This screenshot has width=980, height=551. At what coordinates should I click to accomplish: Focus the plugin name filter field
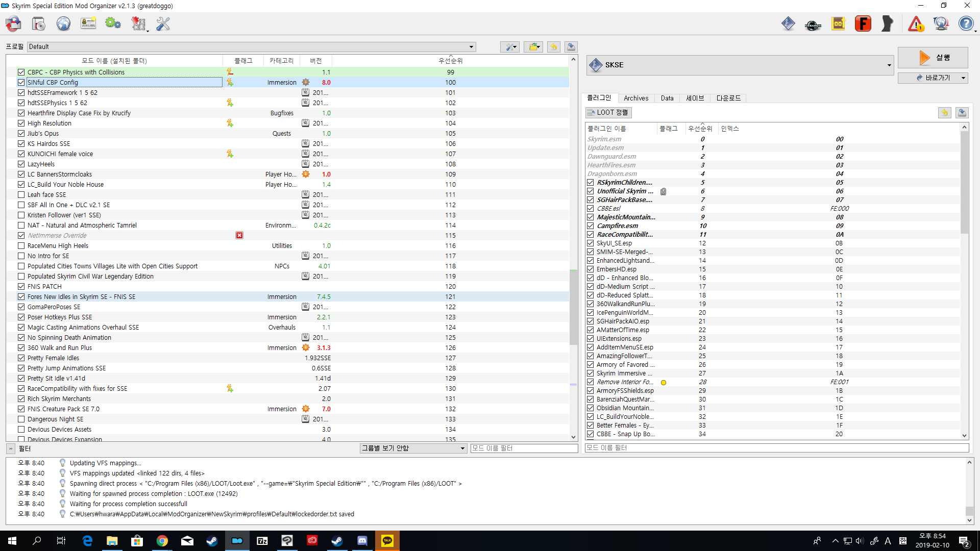coord(777,447)
